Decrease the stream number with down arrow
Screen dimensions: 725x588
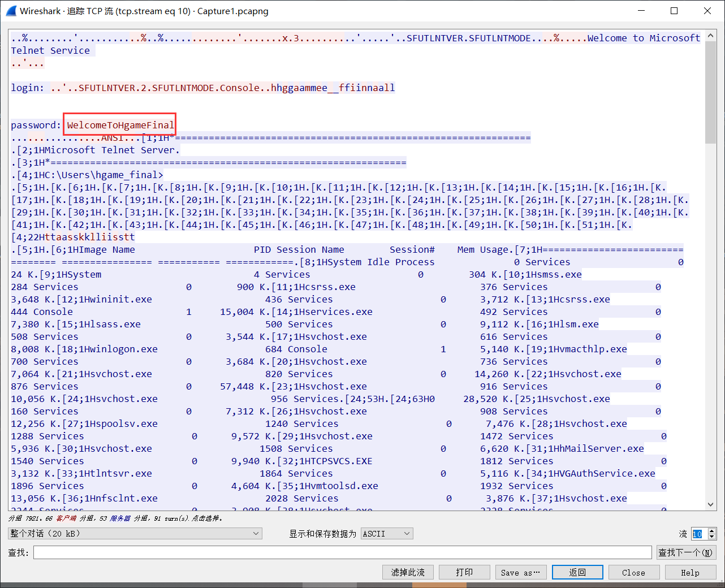712,537
